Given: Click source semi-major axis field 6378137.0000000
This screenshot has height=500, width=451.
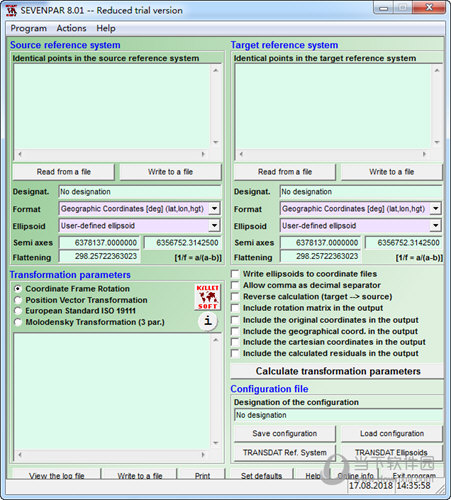Looking at the screenshot, I should [99, 243].
